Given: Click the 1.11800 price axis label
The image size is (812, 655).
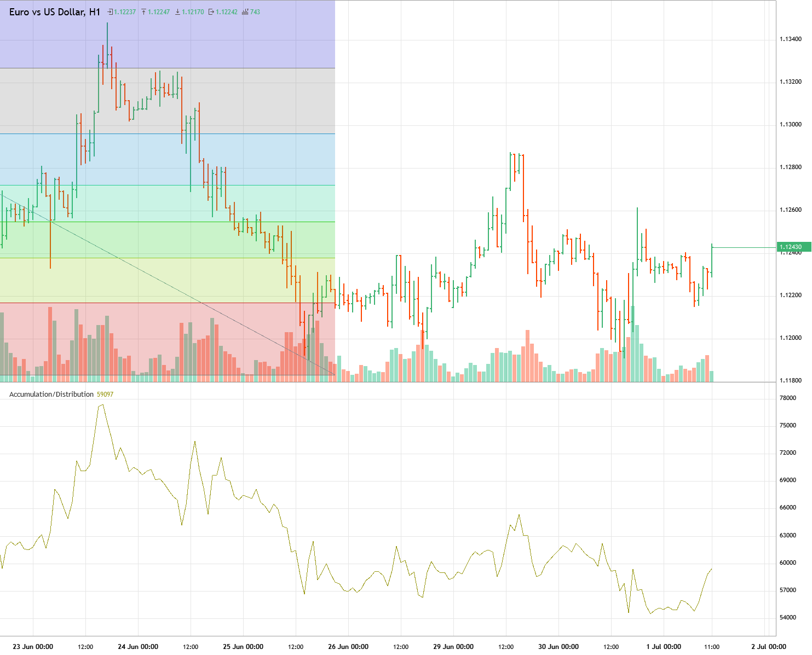Looking at the screenshot, I should [x=791, y=381].
